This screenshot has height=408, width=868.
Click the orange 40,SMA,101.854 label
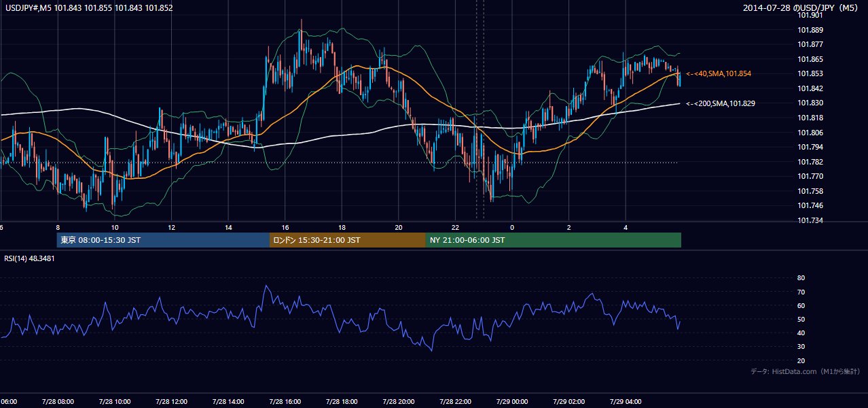(x=719, y=73)
